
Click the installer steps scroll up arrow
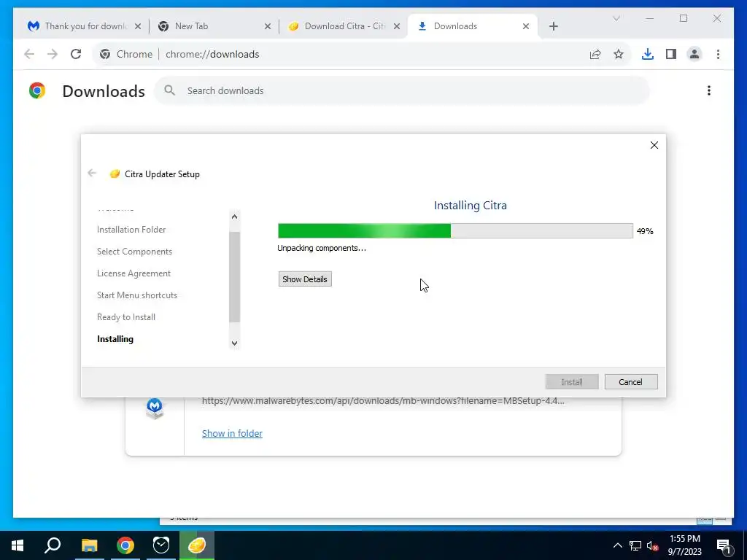point(234,217)
